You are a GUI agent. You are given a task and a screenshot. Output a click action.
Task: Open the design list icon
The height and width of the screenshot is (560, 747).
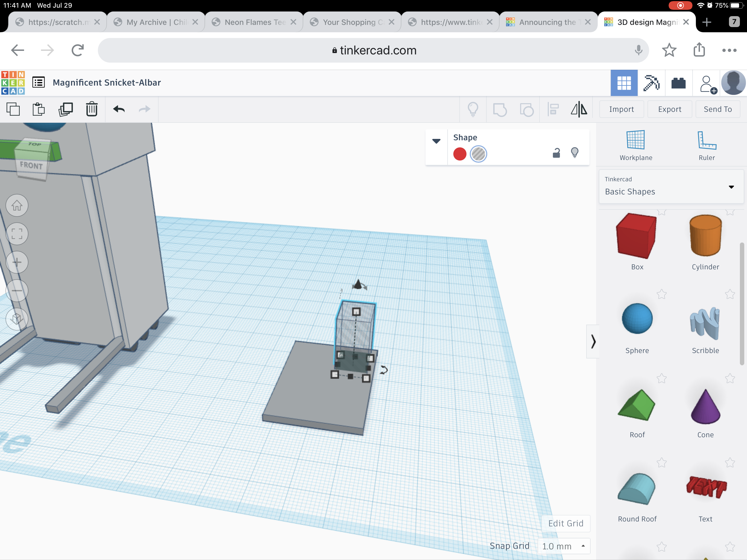pos(39,82)
